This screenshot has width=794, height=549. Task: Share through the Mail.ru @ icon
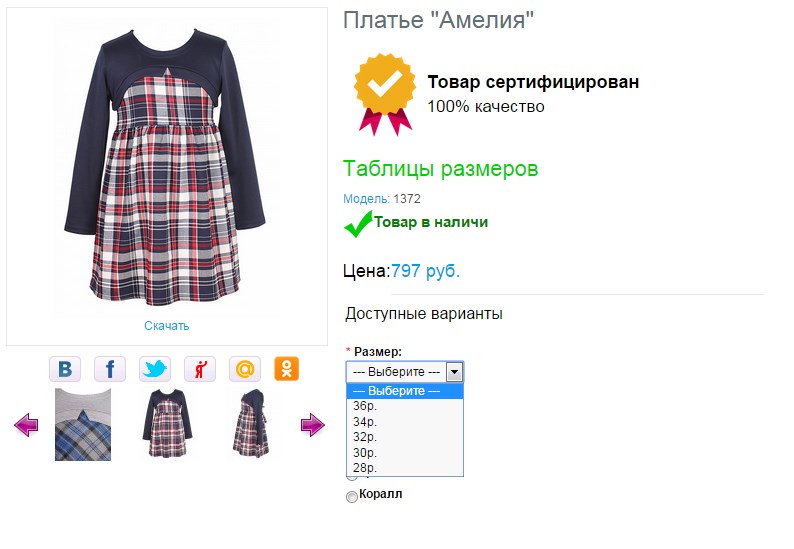(245, 369)
